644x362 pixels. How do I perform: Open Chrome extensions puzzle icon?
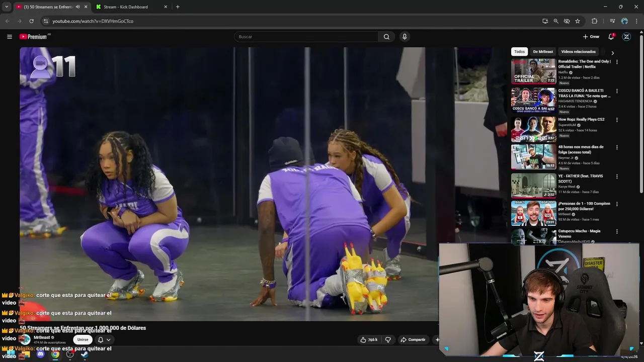point(595,21)
